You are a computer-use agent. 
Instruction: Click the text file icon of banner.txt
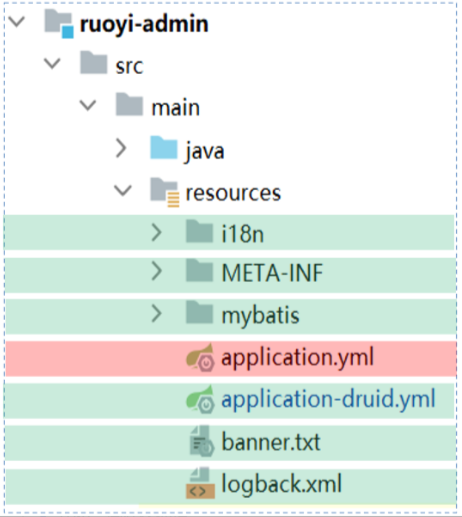201,441
